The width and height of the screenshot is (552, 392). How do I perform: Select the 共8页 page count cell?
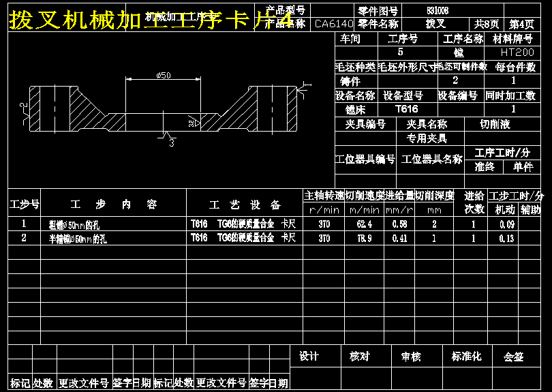tap(487, 24)
